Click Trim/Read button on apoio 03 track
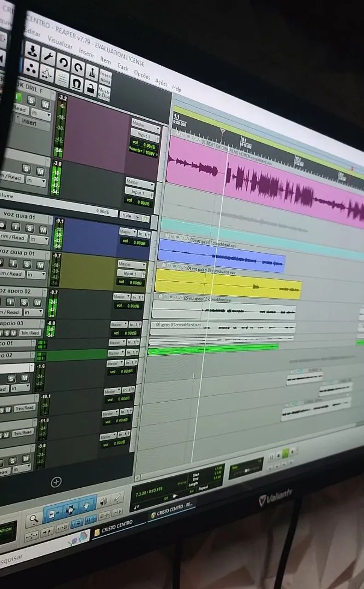Screen dimensions: 364x589 [29, 333]
